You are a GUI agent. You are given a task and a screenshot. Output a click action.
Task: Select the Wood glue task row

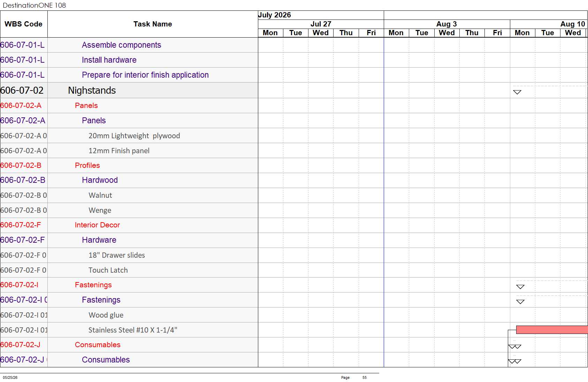pos(129,315)
